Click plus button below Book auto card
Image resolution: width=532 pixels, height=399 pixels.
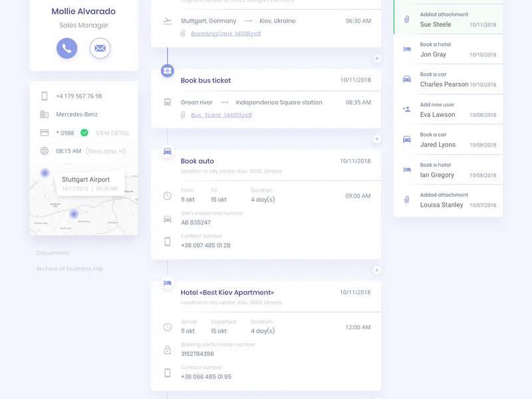coord(376,270)
